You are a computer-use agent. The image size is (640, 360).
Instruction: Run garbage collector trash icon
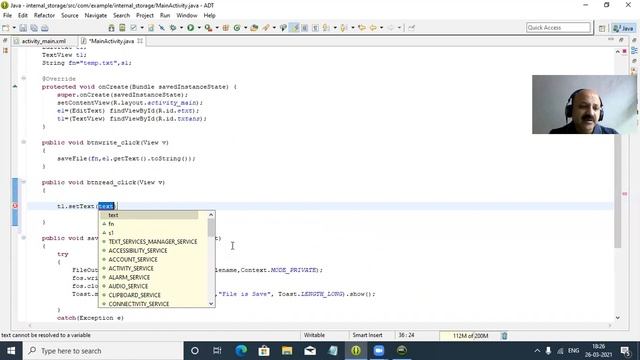pyautogui.click(x=504, y=336)
